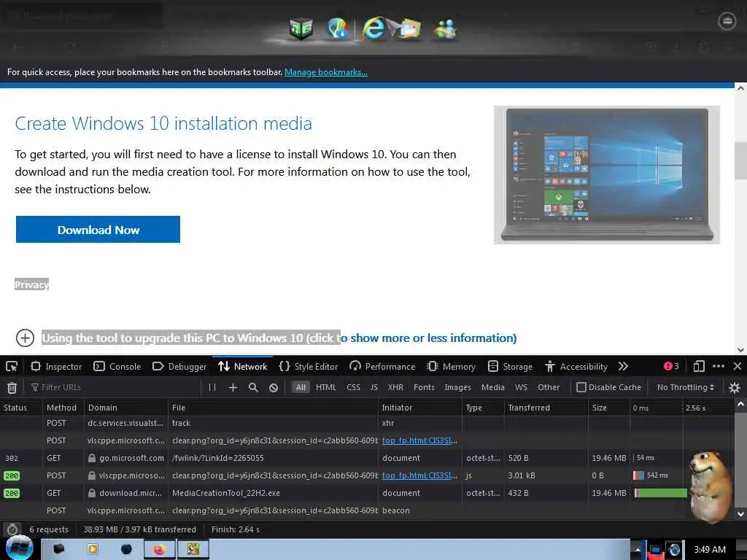The image size is (747, 560).
Task: Open the Messenger people dock icon
Action: [446, 29]
